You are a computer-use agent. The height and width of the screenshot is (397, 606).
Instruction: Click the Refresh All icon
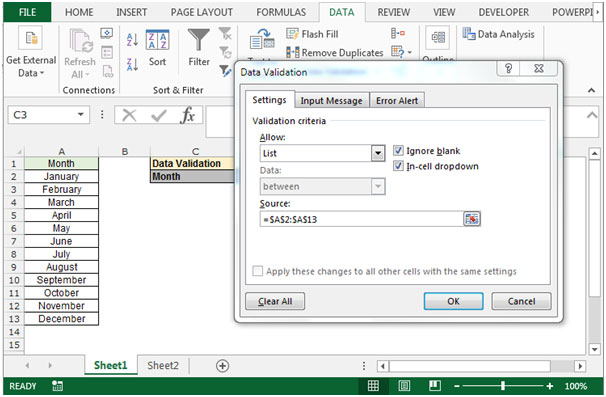point(80,41)
